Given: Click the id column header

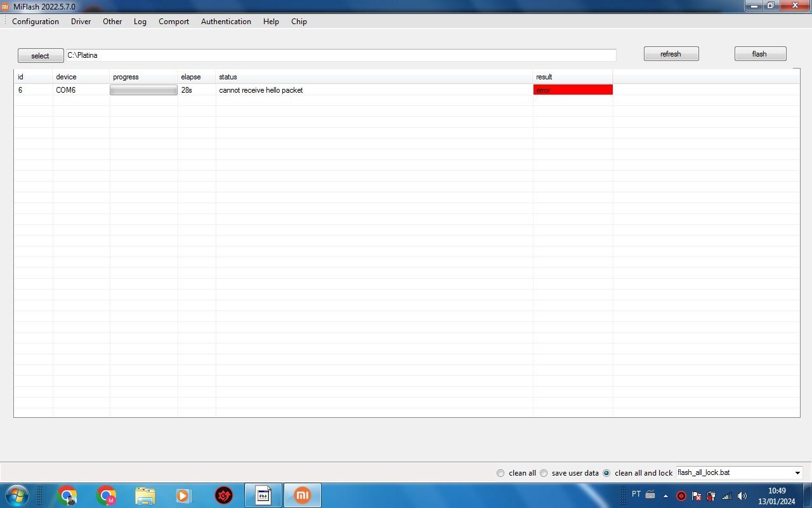Looking at the screenshot, I should pyautogui.click(x=34, y=77).
